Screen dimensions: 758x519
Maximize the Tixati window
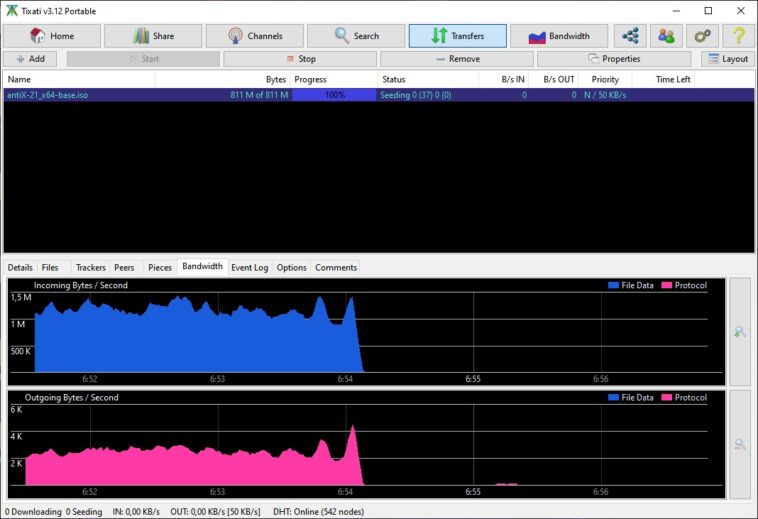pyautogui.click(x=708, y=11)
